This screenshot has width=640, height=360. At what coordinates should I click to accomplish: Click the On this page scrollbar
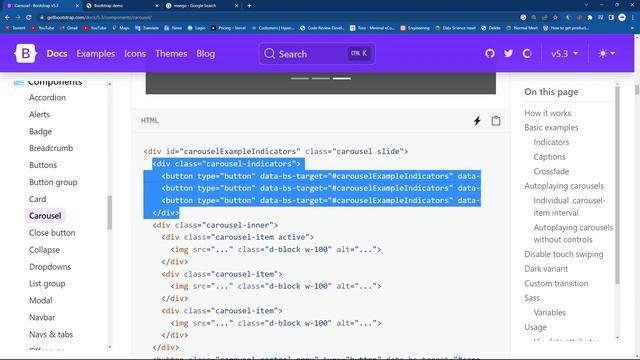tap(617, 185)
